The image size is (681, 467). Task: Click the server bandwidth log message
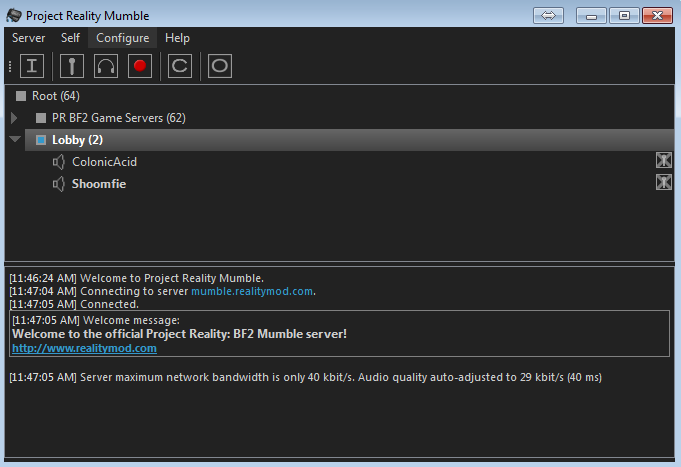[x=305, y=377]
